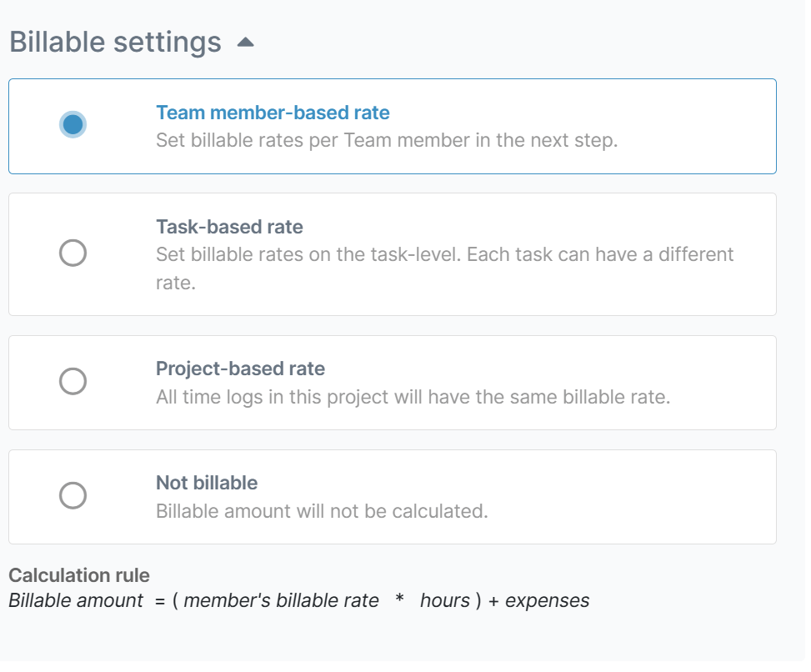The height and width of the screenshot is (672, 811).
Task: Click 'Billable amount' in the formula
Action: coord(76,600)
